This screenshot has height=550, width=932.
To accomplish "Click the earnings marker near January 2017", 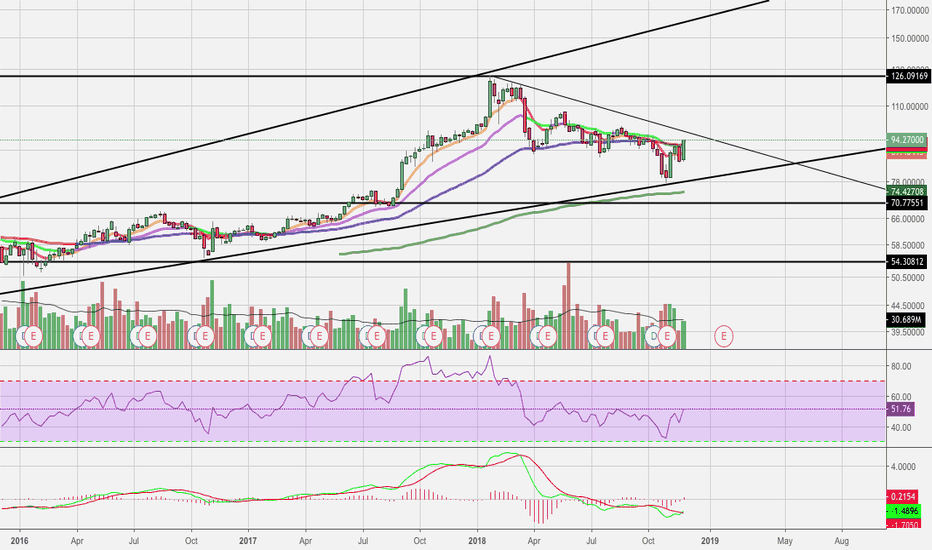I will coord(262,337).
